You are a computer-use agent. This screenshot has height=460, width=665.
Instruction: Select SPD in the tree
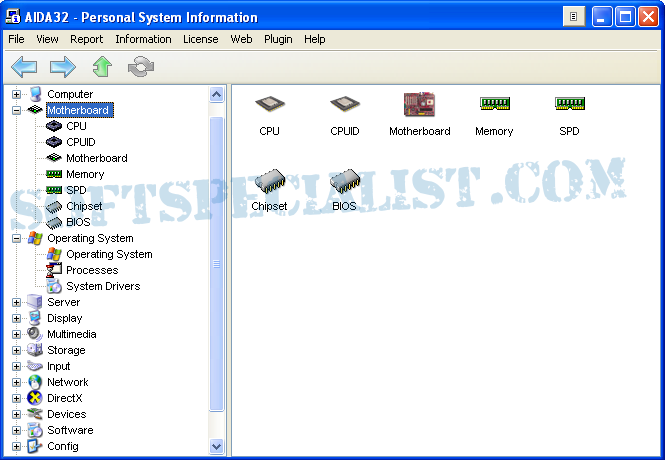click(x=76, y=190)
